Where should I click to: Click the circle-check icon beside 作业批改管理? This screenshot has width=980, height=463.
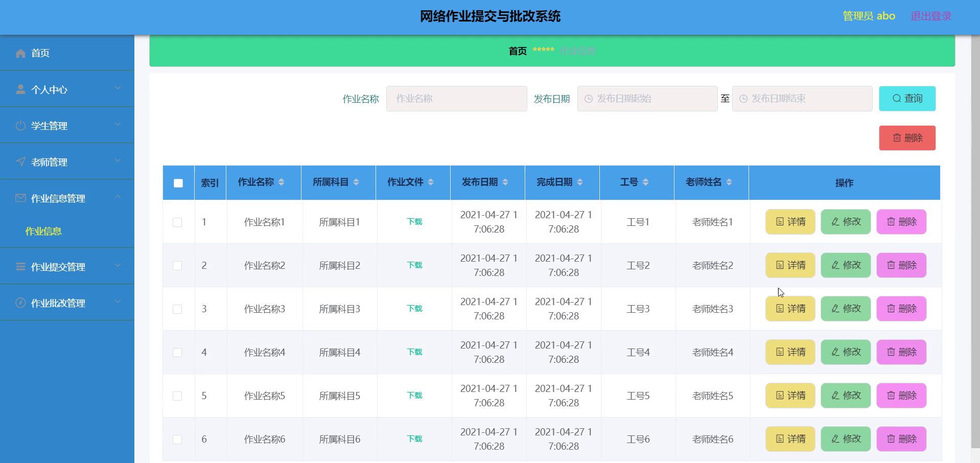click(x=20, y=303)
